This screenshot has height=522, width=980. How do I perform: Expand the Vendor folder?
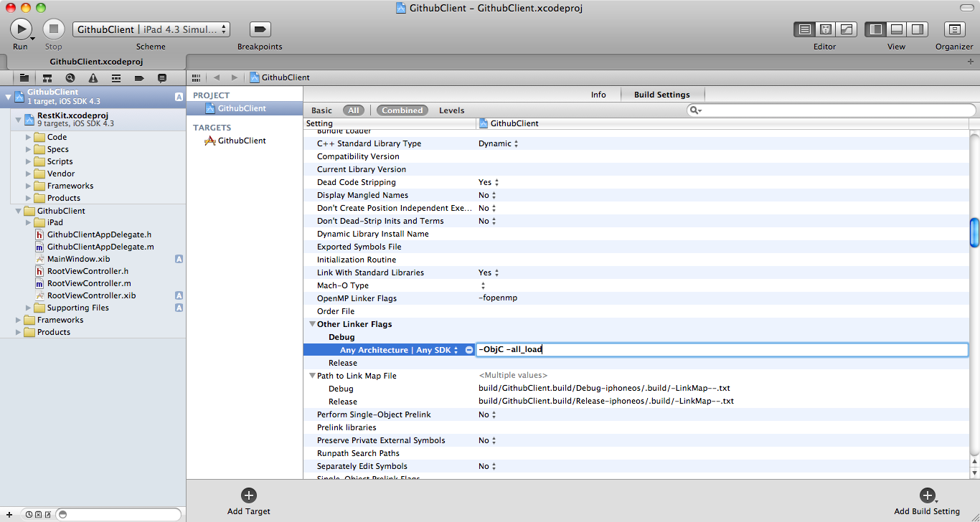coord(29,174)
